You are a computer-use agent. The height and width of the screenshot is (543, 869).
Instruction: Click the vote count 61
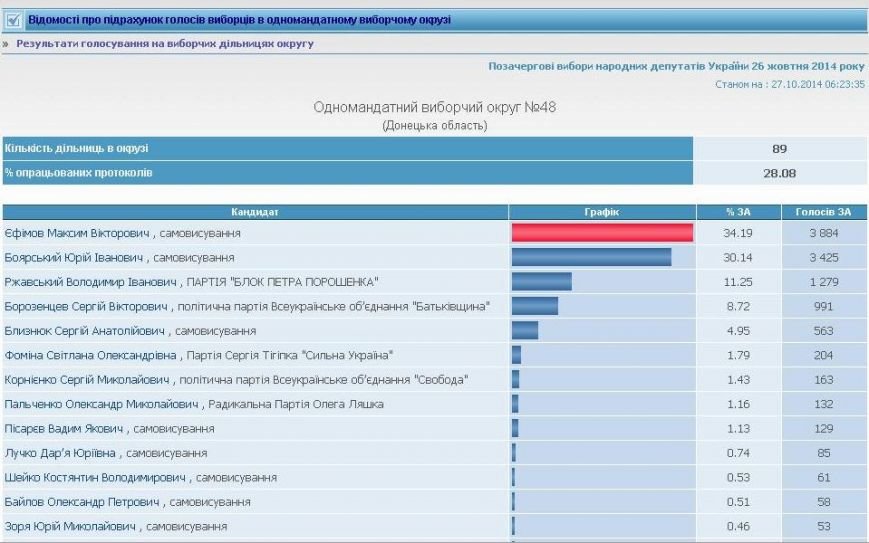point(824,477)
